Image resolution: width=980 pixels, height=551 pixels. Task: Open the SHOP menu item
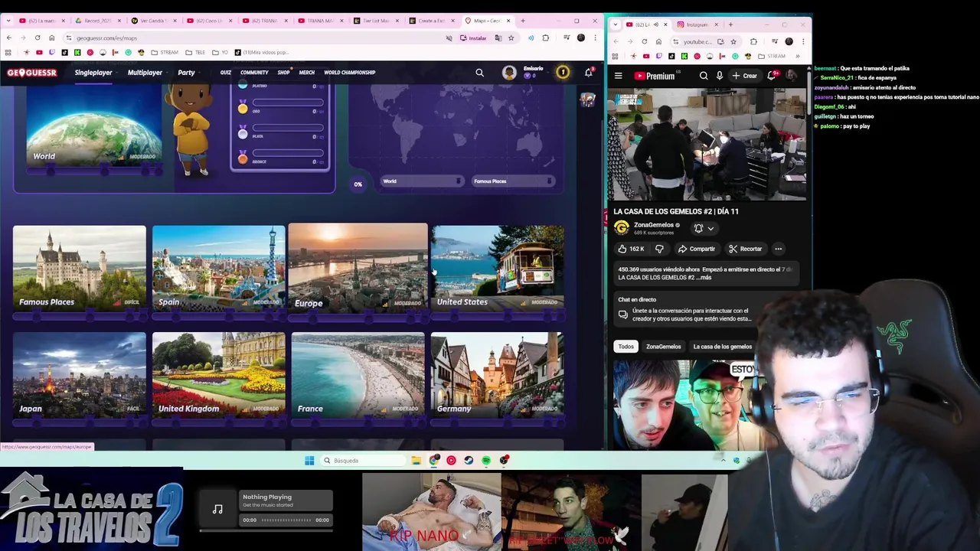tap(283, 73)
